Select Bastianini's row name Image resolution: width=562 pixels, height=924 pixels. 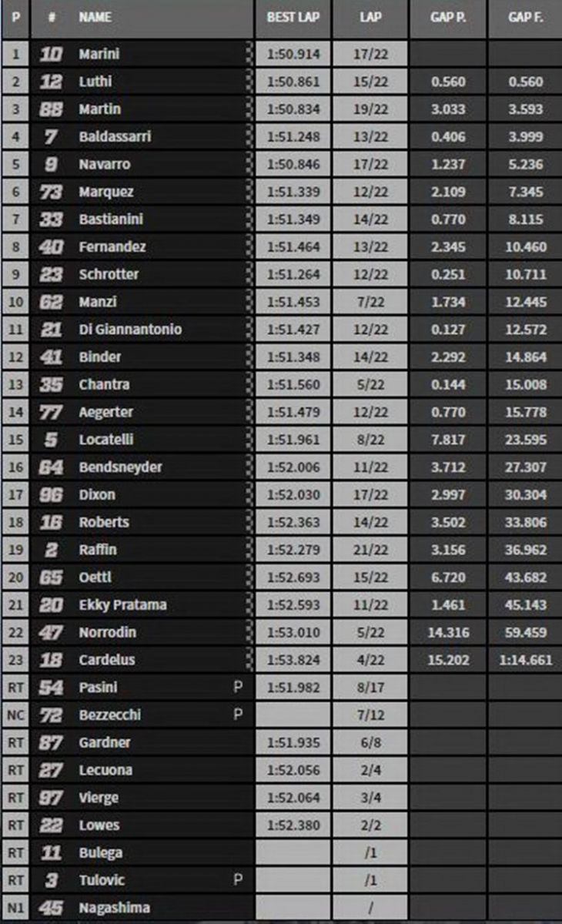[111, 219]
